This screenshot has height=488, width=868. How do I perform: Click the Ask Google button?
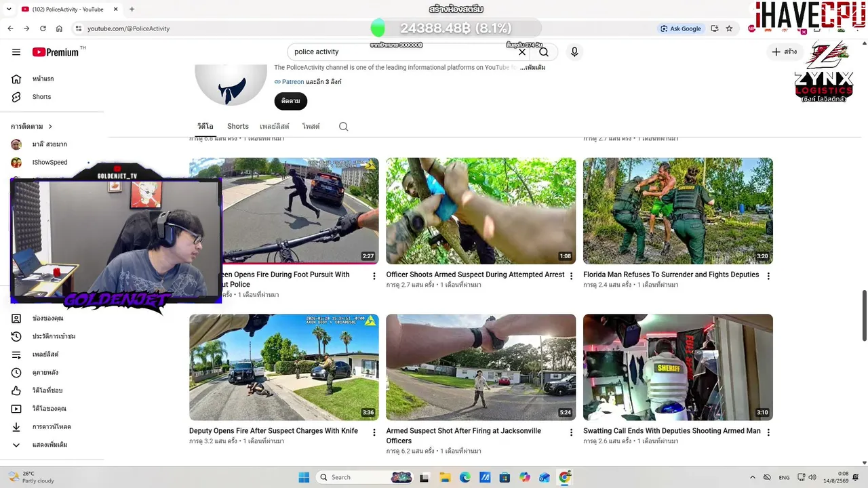pyautogui.click(x=681, y=28)
